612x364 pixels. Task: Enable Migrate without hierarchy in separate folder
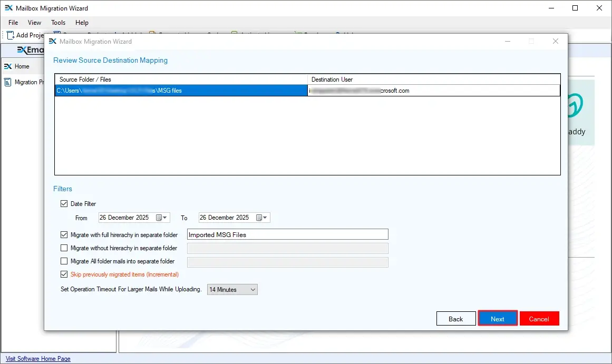(64, 248)
